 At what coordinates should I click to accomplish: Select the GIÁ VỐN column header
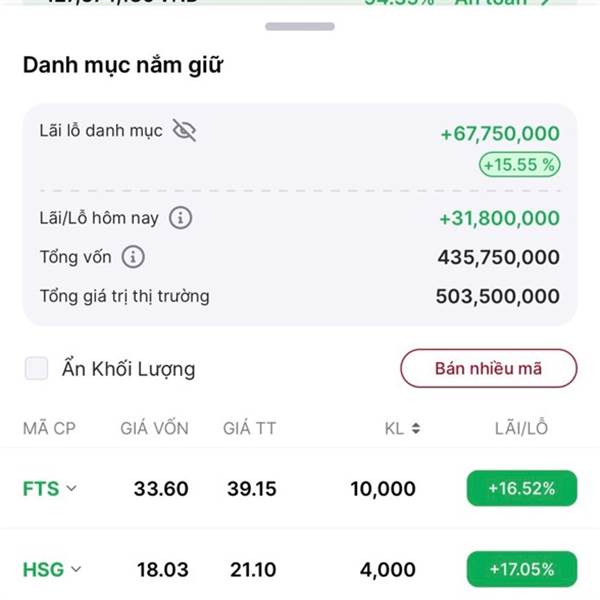point(155,428)
